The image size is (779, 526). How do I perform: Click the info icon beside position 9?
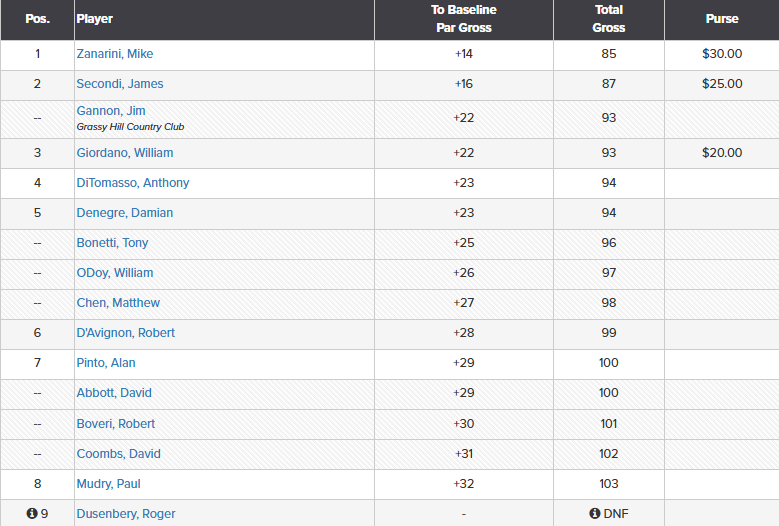[32, 514]
